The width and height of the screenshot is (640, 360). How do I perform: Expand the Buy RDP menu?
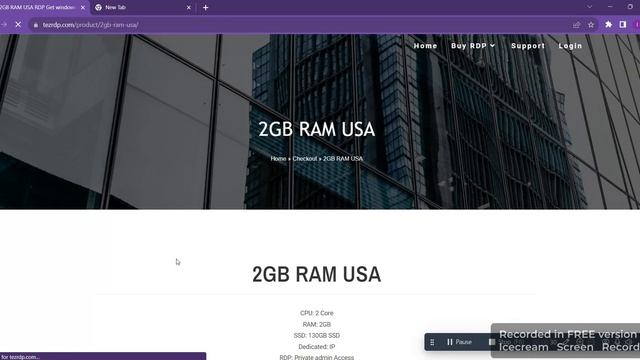pyautogui.click(x=473, y=46)
